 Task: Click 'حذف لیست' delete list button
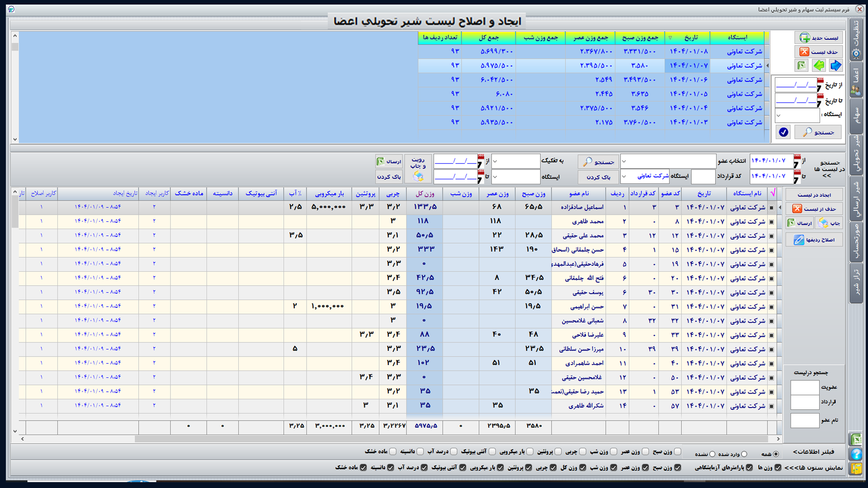pos(819,52)
